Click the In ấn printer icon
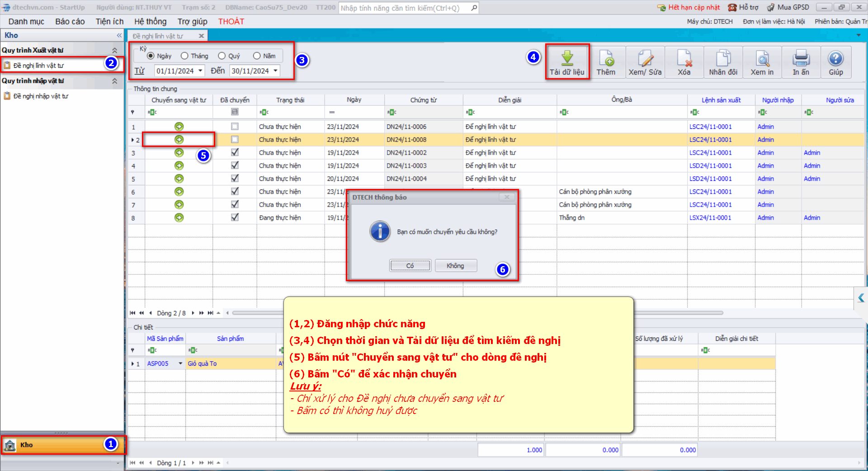This screenshot has height=471, width=868. coord(801,58)
